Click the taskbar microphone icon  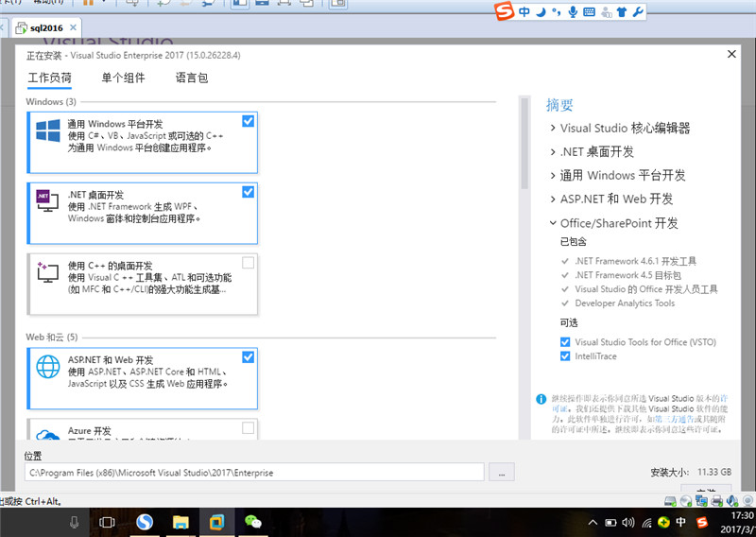(x=75, y=522)
